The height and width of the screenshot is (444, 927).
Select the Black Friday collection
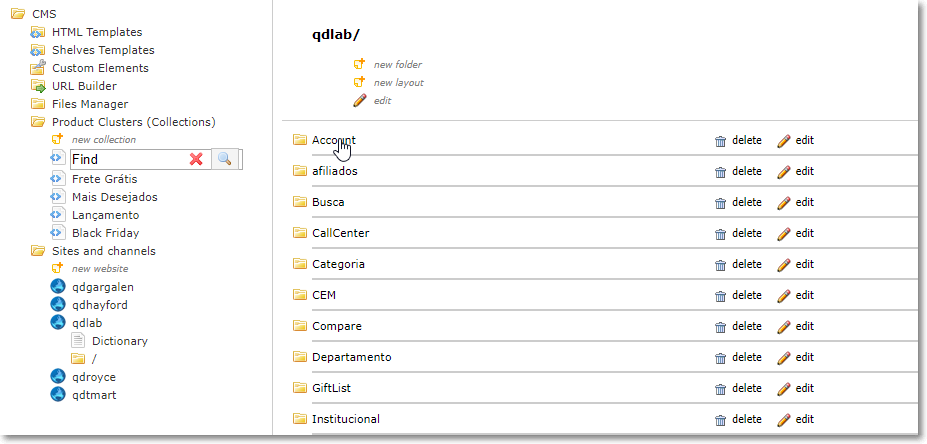105,233
